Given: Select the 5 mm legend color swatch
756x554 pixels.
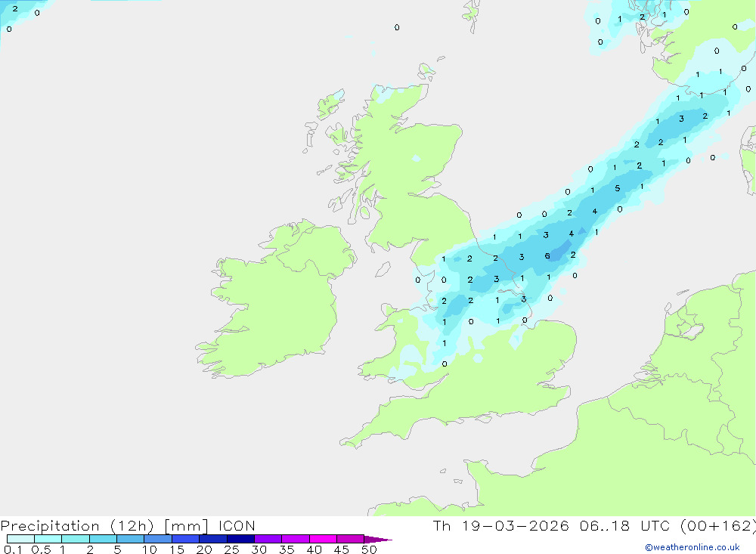Looking at the screenshot, I should 130,539.
